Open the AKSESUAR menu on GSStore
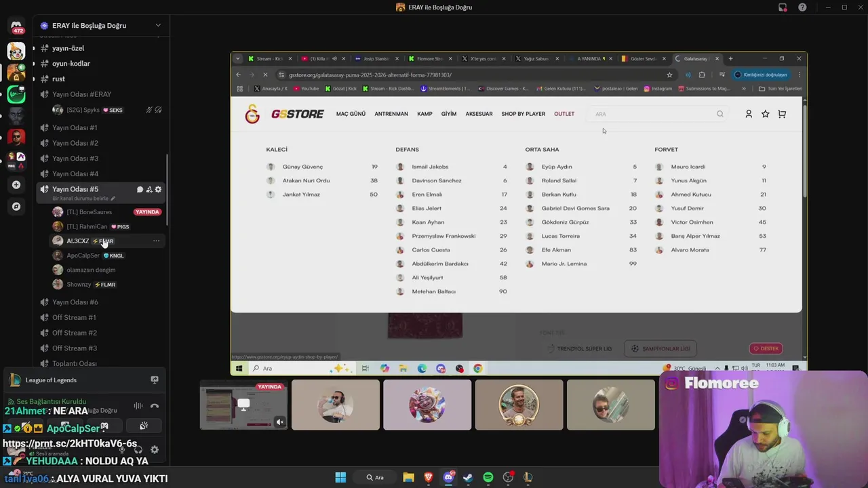This screenshot has width=868, height=488. [x=479, y=114]
